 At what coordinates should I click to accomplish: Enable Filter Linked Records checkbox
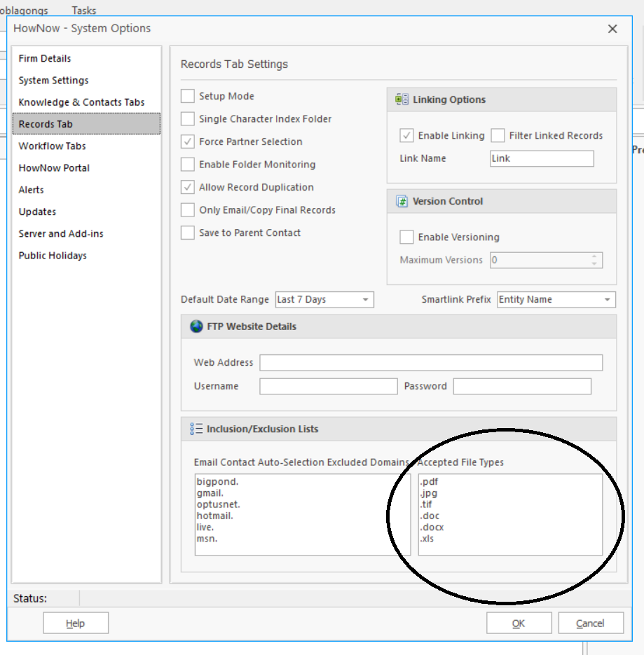click(498, 135)
